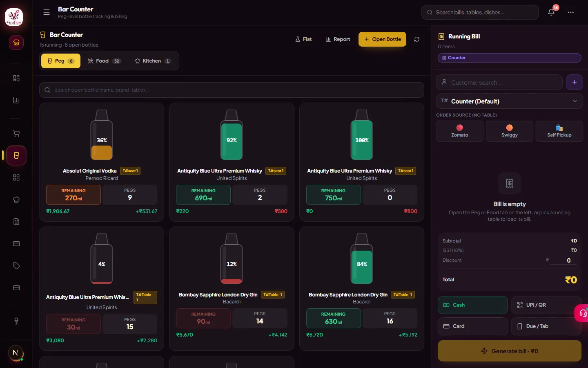This screenshot has height=368, width=588.
Task: Click Pegs 14 box on Bombay Sapphire card
Action: 260,318
